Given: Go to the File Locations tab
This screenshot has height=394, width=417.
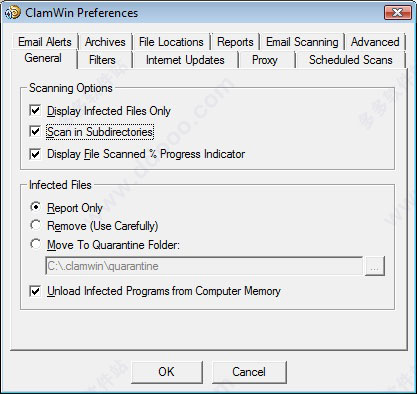Looking at the screenshot, I should 171,42.
